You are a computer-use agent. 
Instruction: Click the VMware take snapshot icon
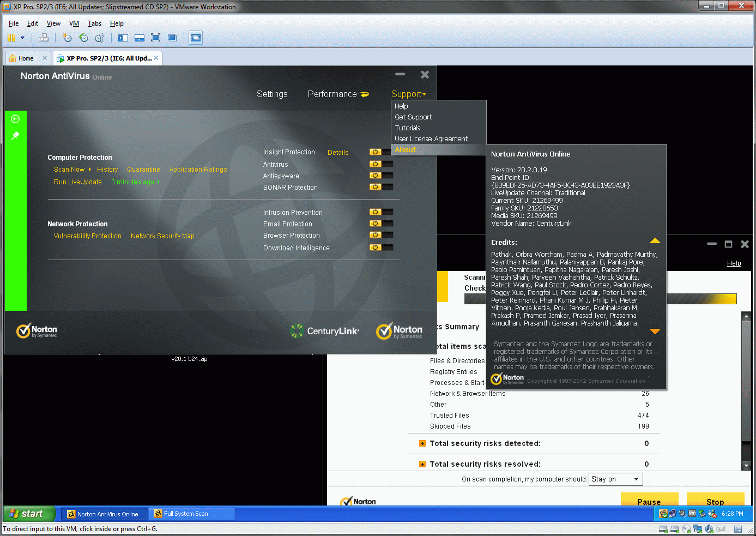point(67,38)
